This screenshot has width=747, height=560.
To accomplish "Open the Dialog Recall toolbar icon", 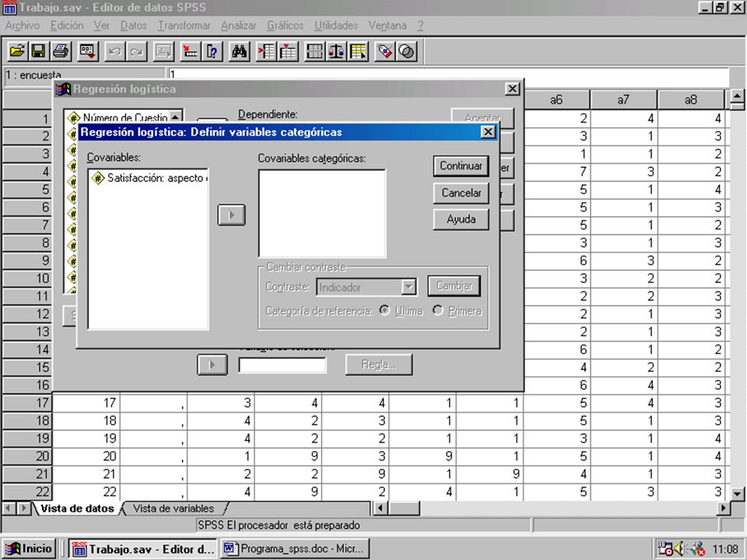I will click(88, 51).
